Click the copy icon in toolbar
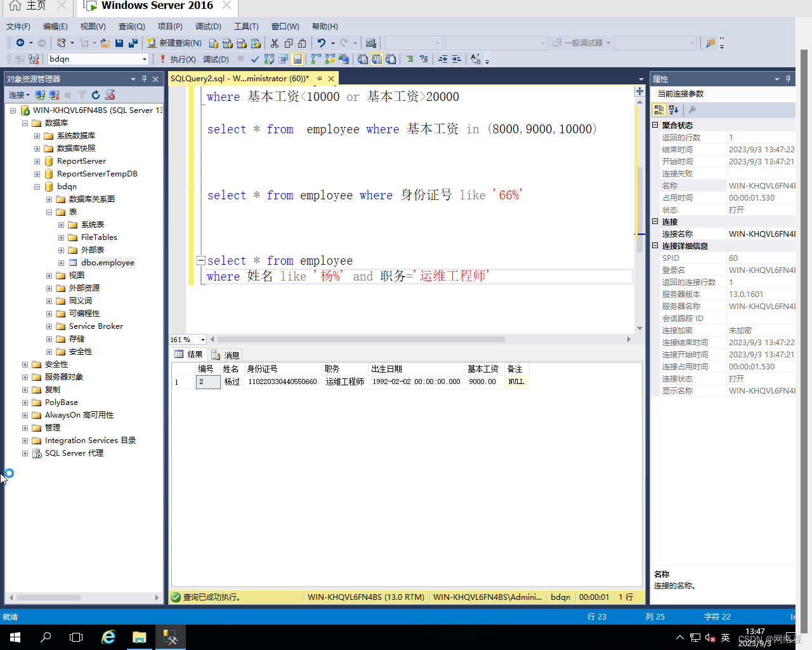This screenshot has width=812, height=650. tap(289, 43)
